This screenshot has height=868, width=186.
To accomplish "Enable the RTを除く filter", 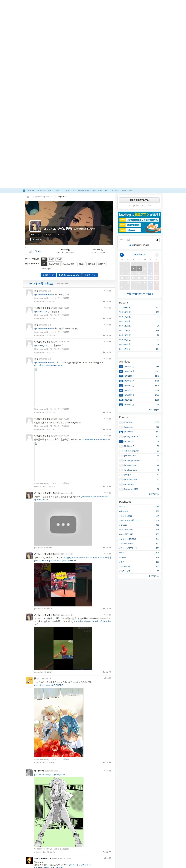I will [x=92, y=264].
